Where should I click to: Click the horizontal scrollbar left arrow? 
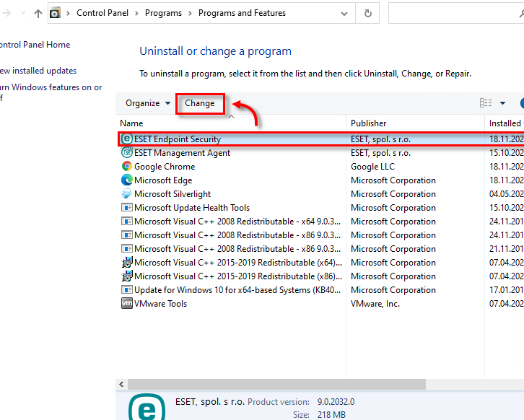tap(121, 385)
